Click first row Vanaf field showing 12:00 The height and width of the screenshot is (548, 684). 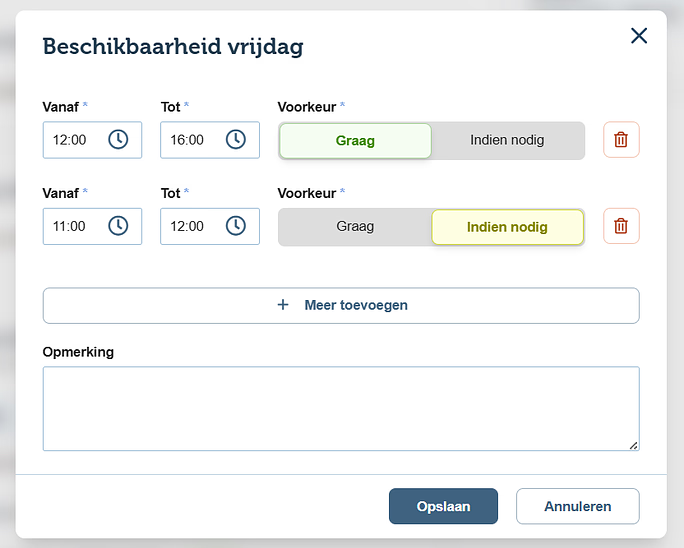pyautogui.click(x=71, y=140)
